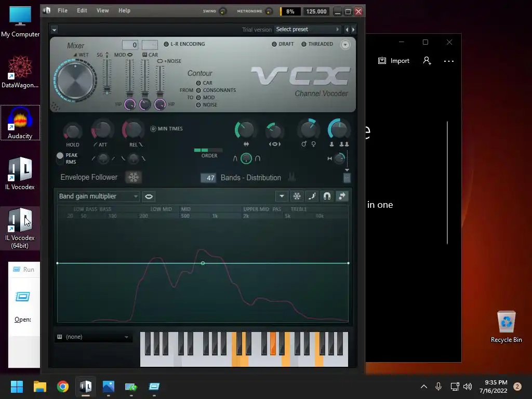Click the VCX plugin logo icon in the title bar

47,10
